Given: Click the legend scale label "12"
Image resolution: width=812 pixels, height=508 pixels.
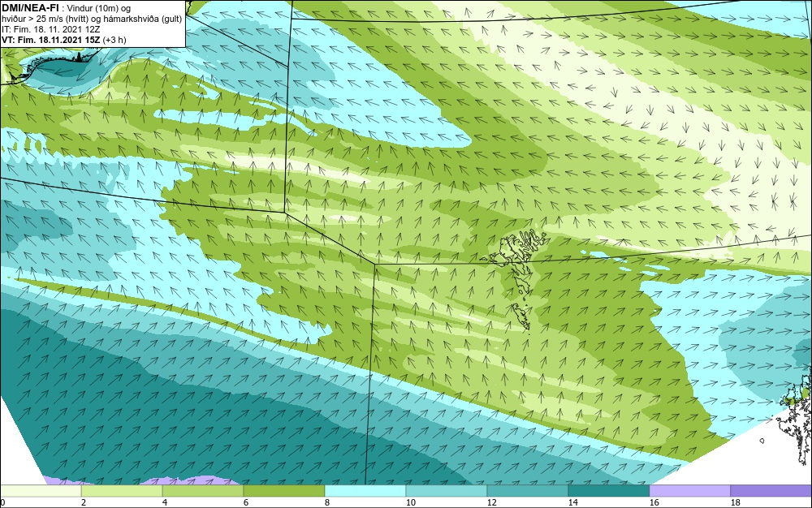Looking at the screenshot, I should (491, 502).
